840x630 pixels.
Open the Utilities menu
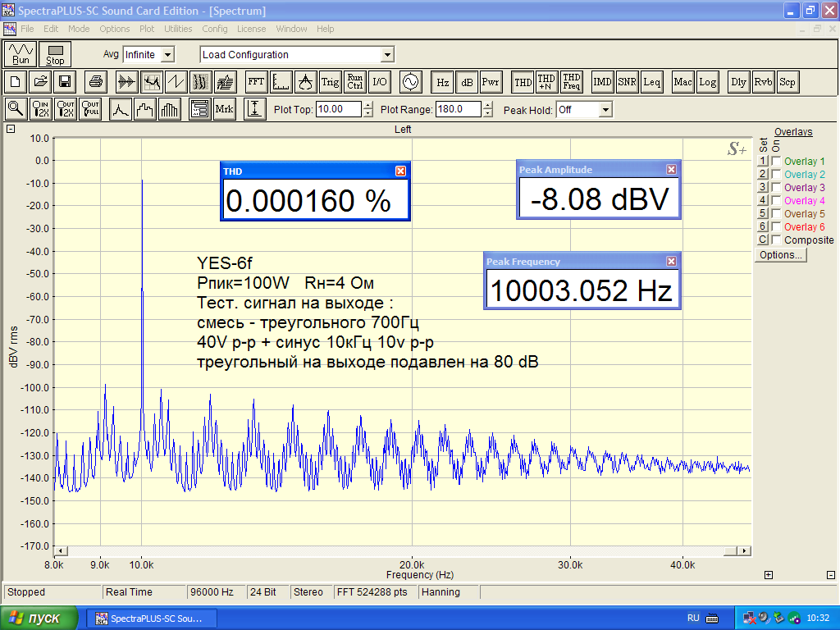point(178,29)
